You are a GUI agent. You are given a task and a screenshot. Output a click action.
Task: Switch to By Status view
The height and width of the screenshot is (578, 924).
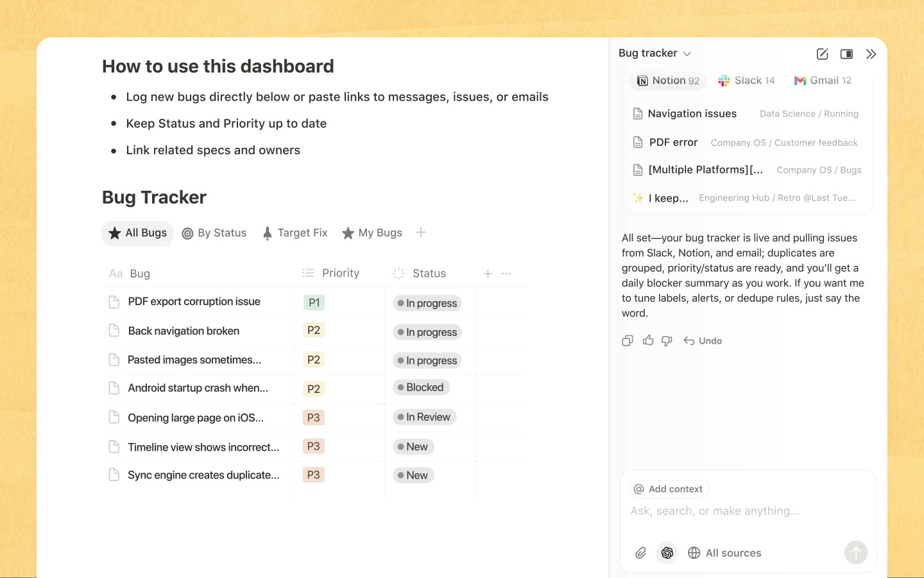pos(214,233)
